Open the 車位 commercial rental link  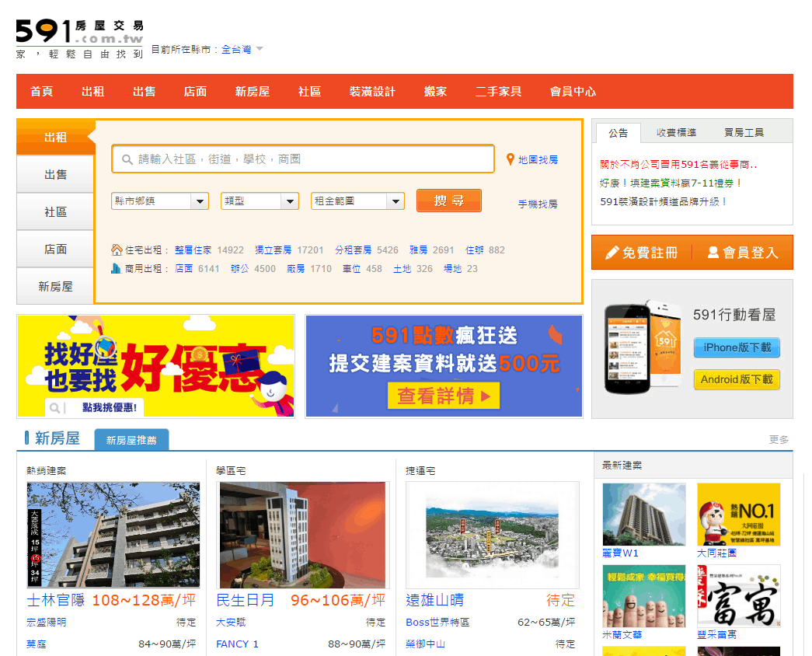pos(352,268)
